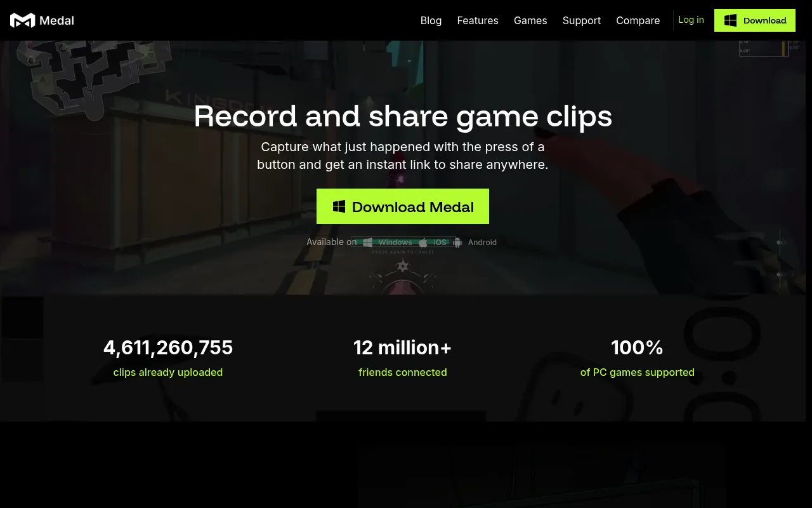This screenshot has width=812, height=508.
Task: Visit the Support page
Action: pyautogui.click(x=582, y=20)
